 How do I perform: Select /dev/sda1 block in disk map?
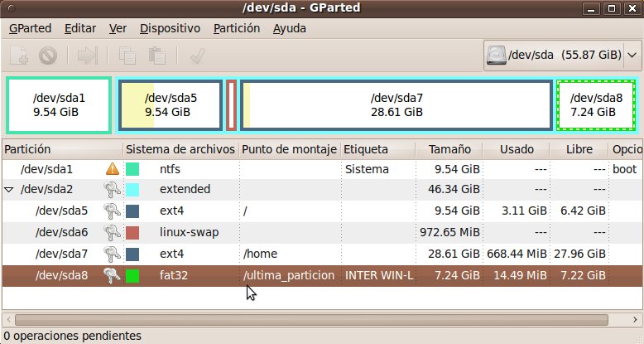point(59,105)
